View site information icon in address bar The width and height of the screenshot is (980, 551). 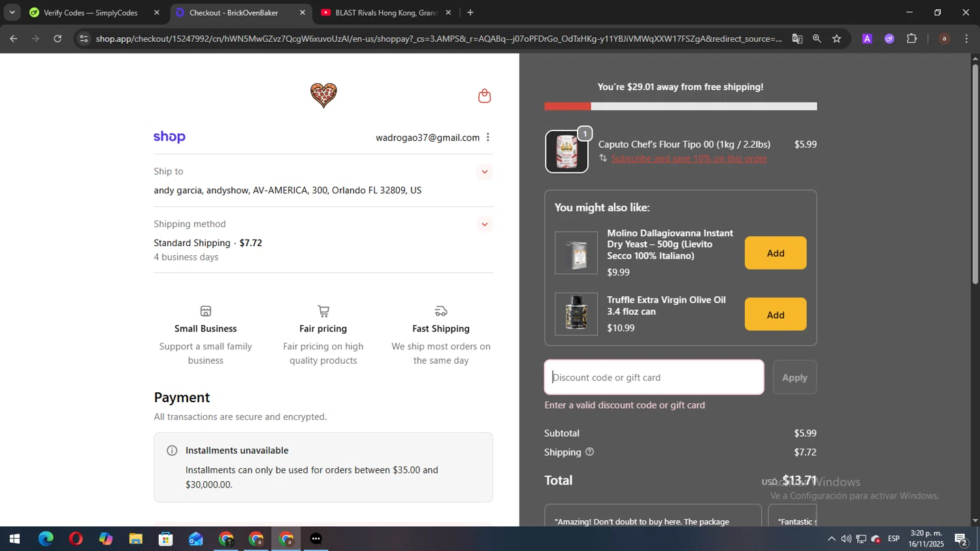[83, 39]
